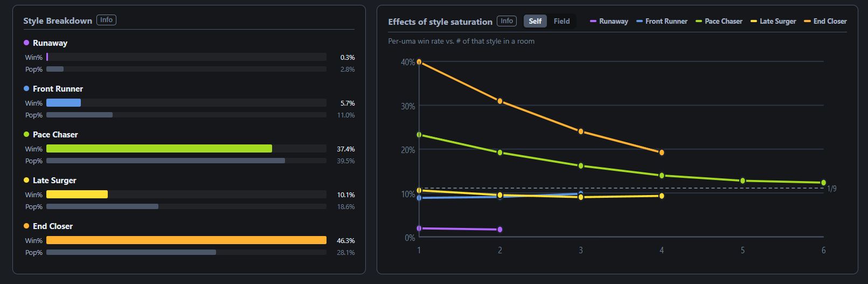Switch chart to Self view
The height and width of the screenshot is (284, 868).
pos(535,21)
